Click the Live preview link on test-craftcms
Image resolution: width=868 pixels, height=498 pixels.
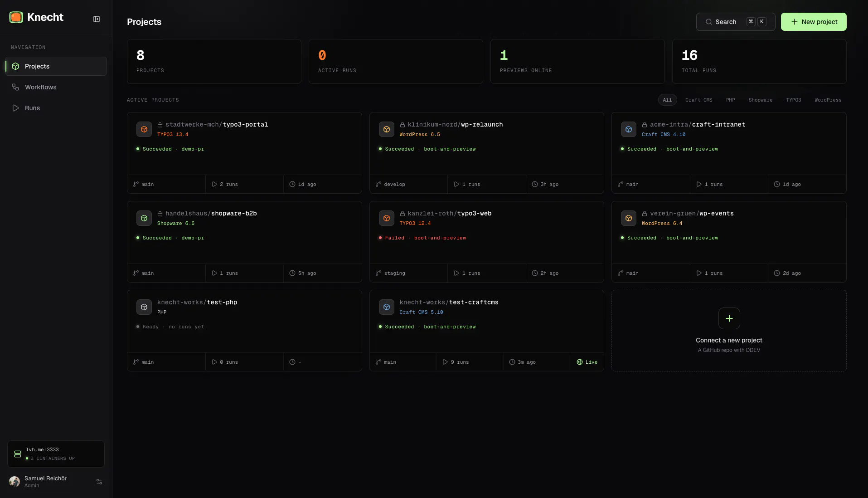[x=587, y=362]
